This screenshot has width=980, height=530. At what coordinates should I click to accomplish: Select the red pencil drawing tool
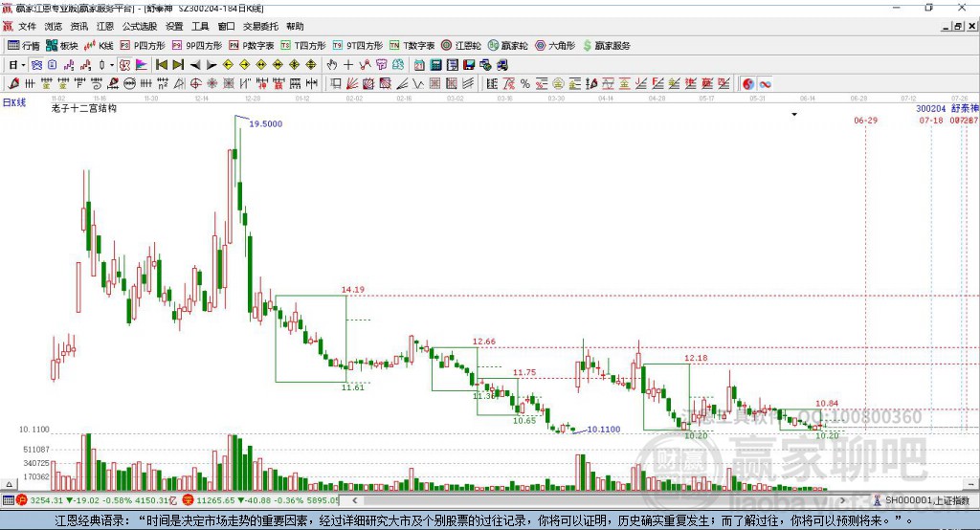coord(13,84)
